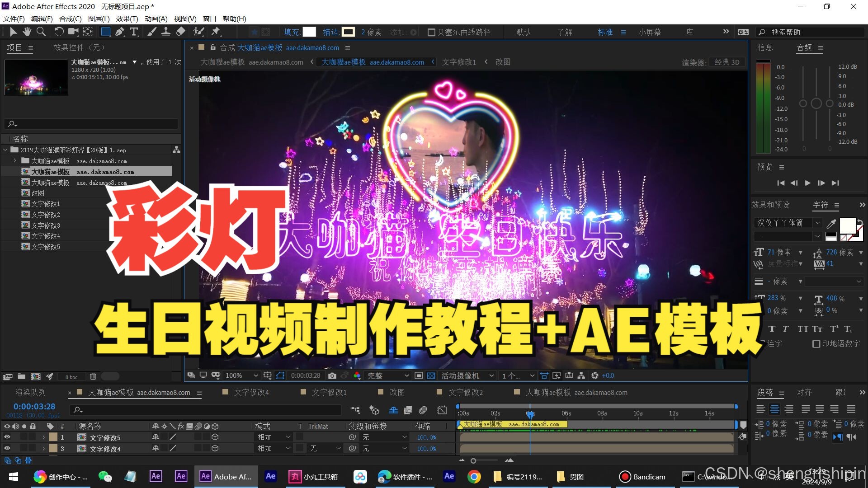The width and height of the screenshot is (868, 488).
Task: Switch to the 改图 timeline tab
Action: 397,392
